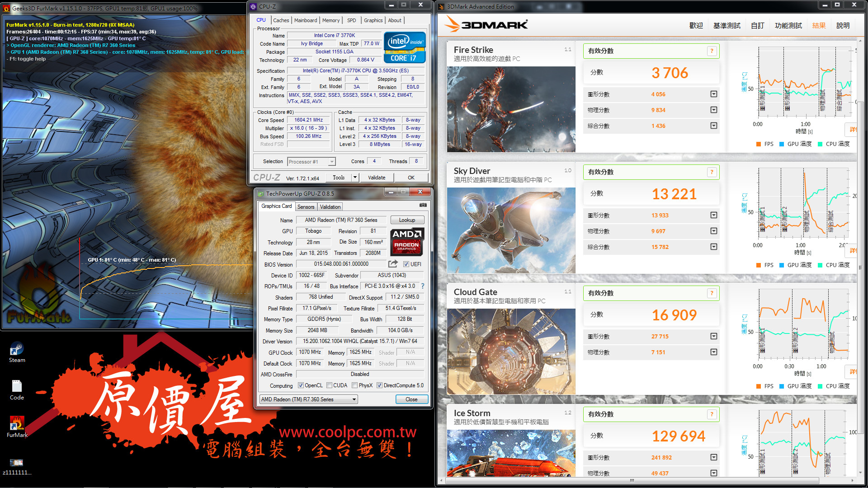868x488 pixels.
Task: Open the GPU-Z Validation tab
Action: 330,207
